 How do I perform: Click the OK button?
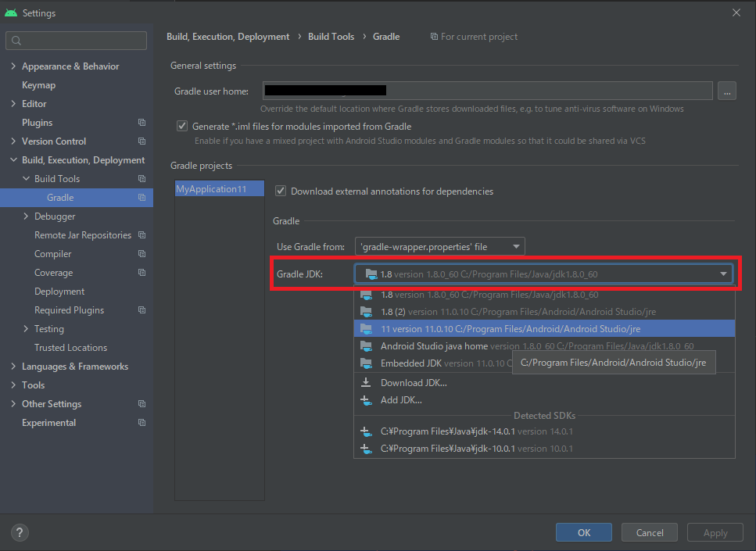pos(584,533)
